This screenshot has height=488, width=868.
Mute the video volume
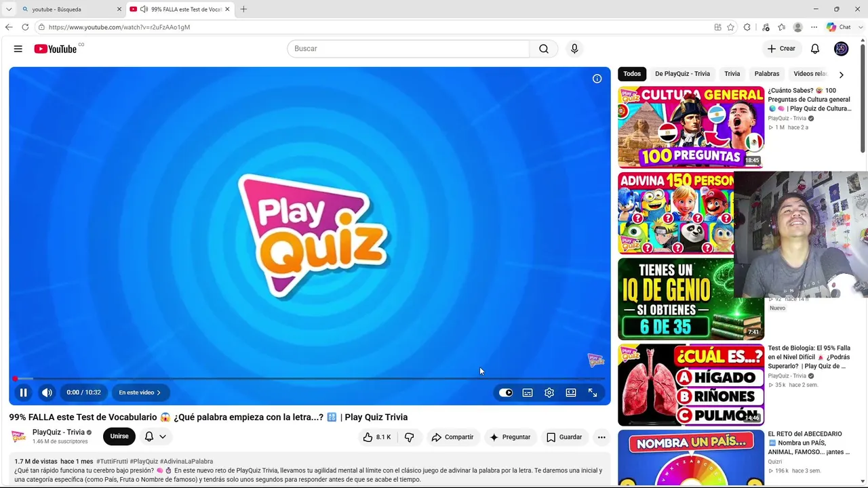click(x=47, y=392)
